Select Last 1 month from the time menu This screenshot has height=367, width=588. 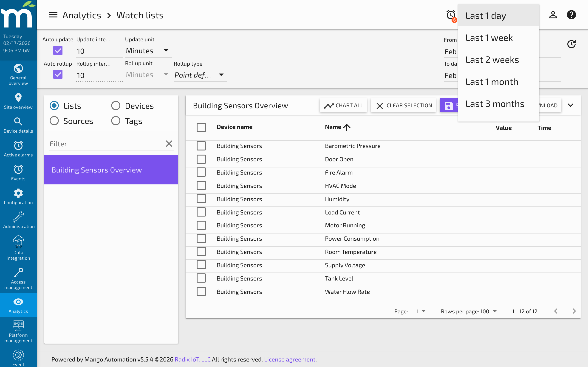click(x=492, y=82)
